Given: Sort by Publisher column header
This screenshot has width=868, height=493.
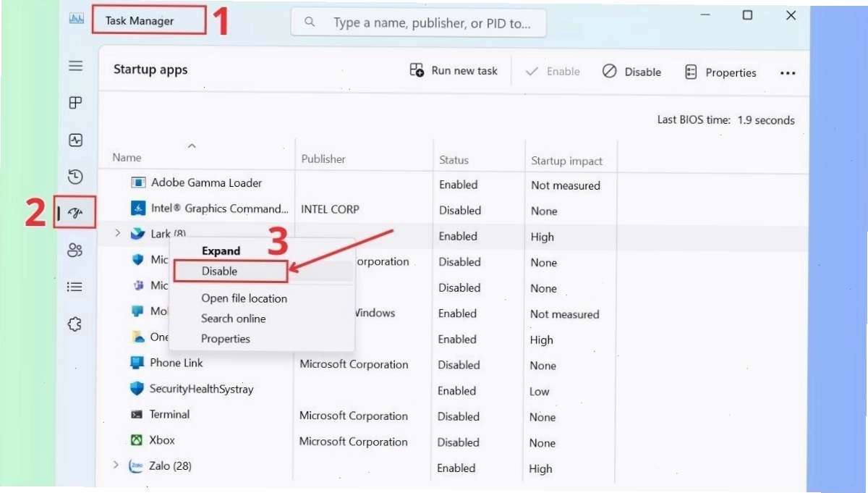Looking at the screenshot, I should click(x=323, y=159).
